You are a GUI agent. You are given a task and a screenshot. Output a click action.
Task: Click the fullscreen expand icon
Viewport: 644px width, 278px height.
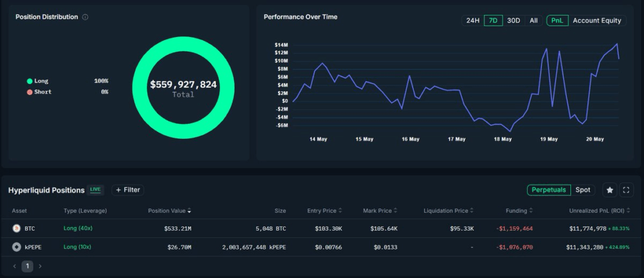pos(626,190)
